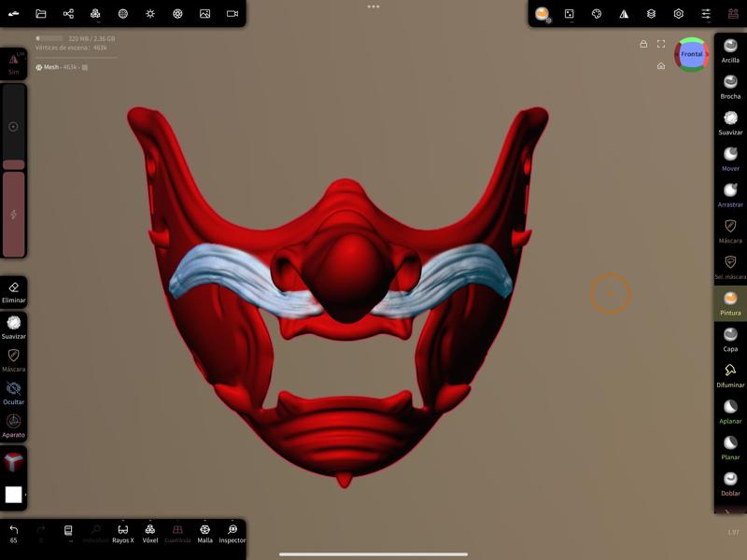
Task: Open the red material cube preview
Action: pyautogui.click(x=13, y=462)
